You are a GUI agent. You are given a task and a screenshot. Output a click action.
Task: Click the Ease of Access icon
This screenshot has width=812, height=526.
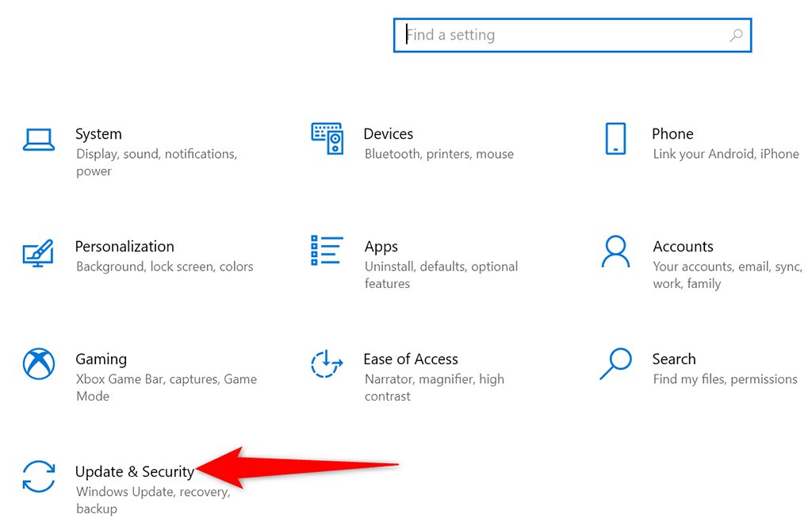pyautogui.click(x=327, y=364)
